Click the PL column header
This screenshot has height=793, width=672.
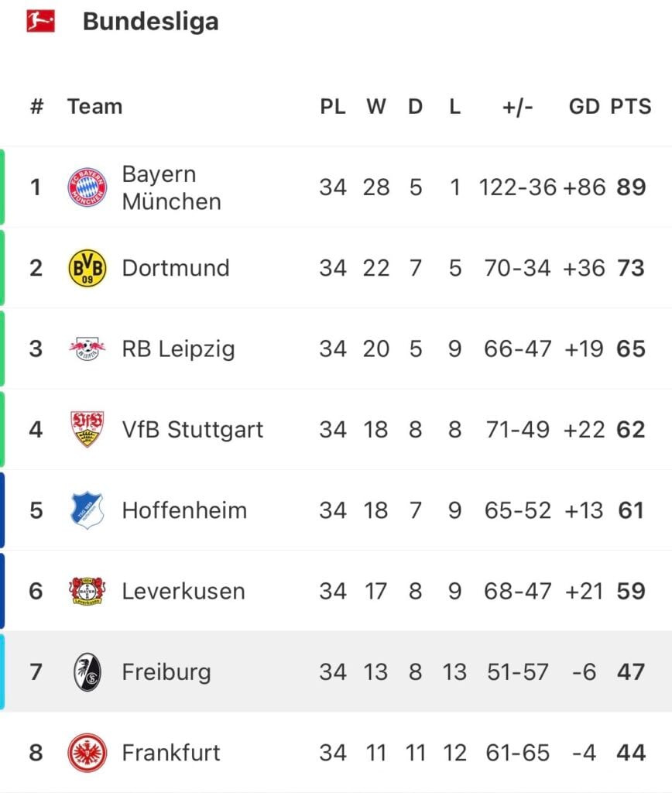(333, 106)
